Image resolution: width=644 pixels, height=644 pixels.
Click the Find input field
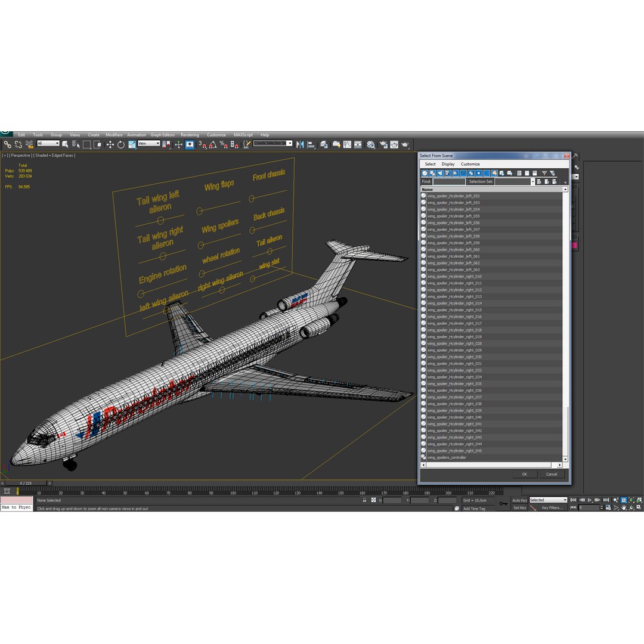point(449,181)
